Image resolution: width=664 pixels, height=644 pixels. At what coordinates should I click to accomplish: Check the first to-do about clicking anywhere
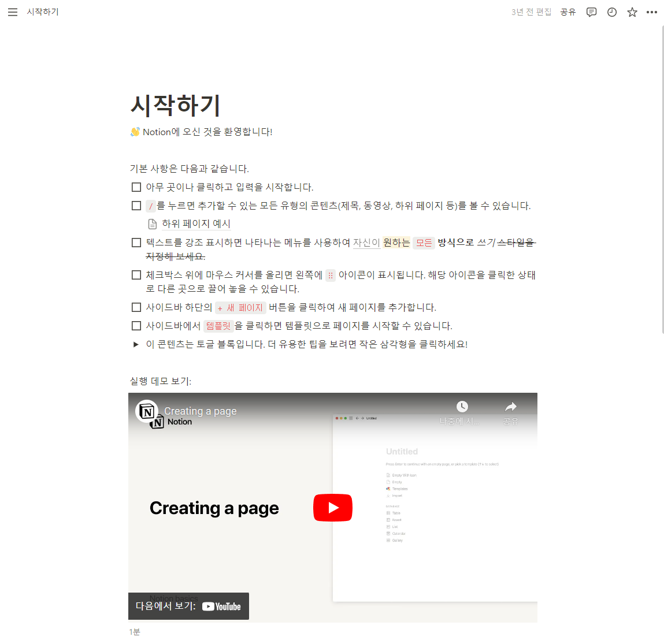point(136,187)
